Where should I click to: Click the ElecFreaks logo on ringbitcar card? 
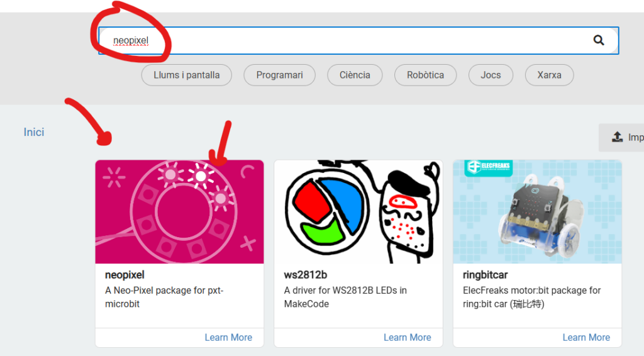tap(489, 168)
